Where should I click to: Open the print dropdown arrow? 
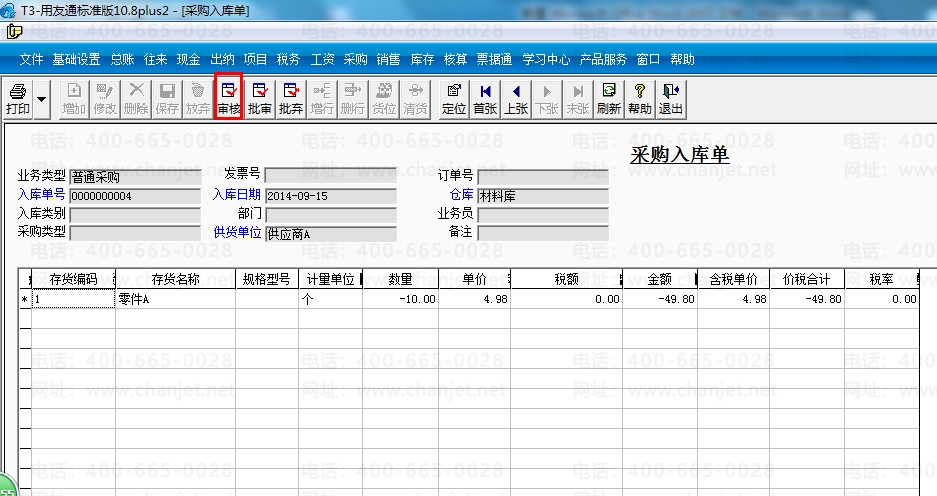41,99
